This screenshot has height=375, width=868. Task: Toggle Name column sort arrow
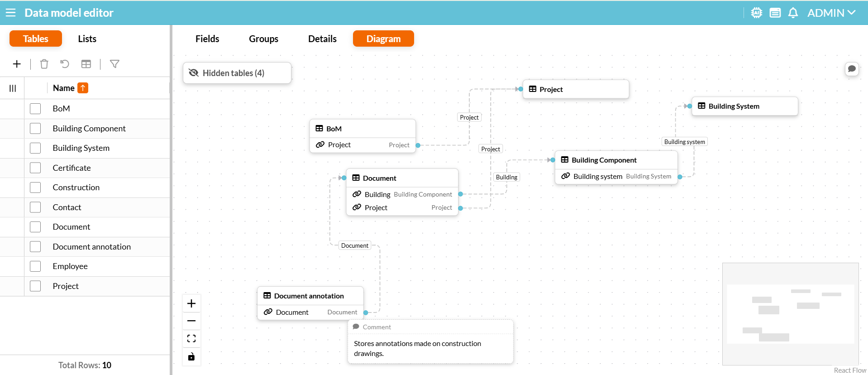[x=83, y=88]
